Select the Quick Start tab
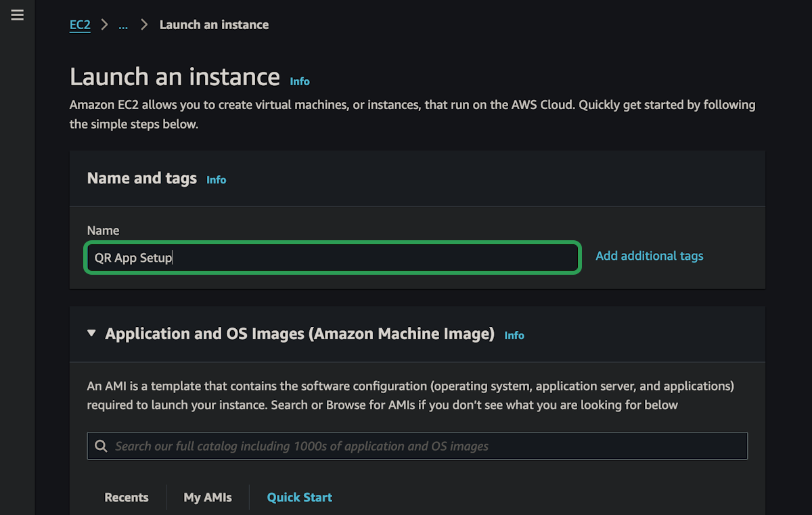 click(x=300, y=497)
